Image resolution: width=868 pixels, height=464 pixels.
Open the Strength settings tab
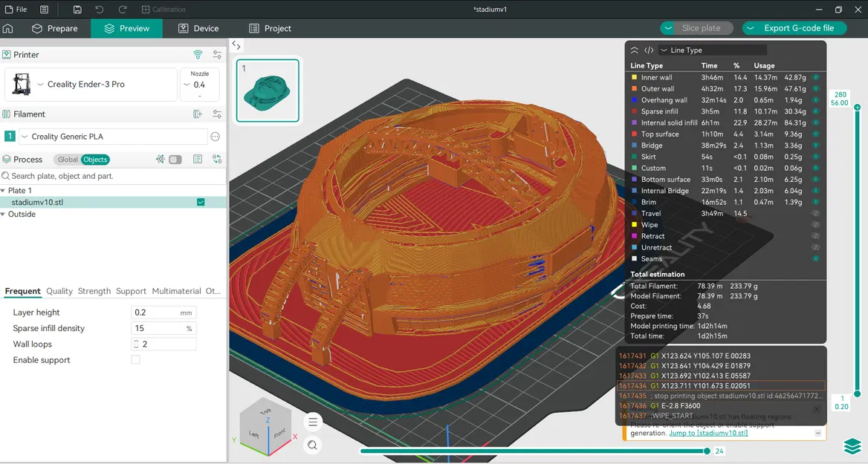click(x=94, y=291)
